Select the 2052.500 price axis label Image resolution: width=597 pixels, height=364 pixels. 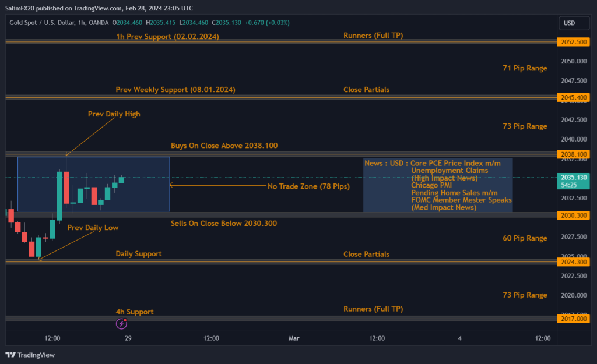tap(574, 42)
